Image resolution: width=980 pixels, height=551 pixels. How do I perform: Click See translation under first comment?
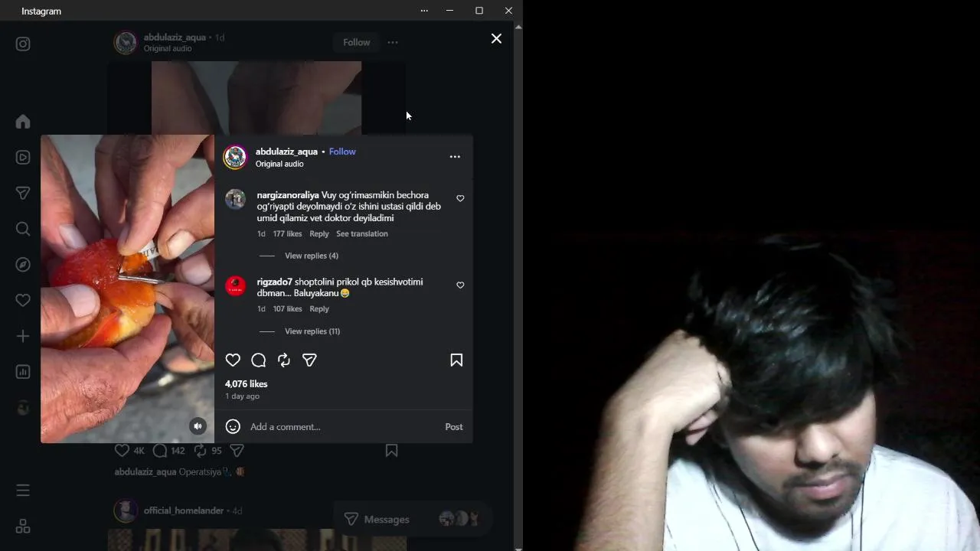(362, 234)
